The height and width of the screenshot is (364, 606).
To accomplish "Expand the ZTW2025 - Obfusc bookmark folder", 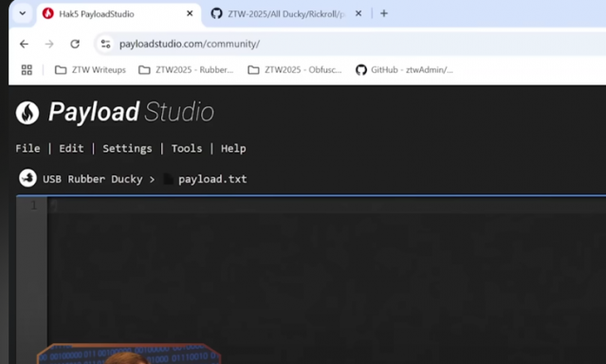I will [295, 70].
